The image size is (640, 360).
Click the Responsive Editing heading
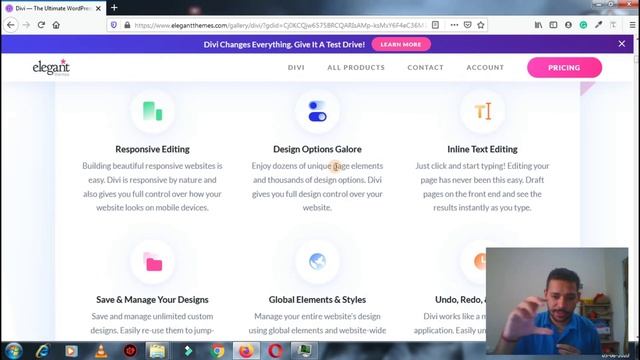tap(152, 149)
